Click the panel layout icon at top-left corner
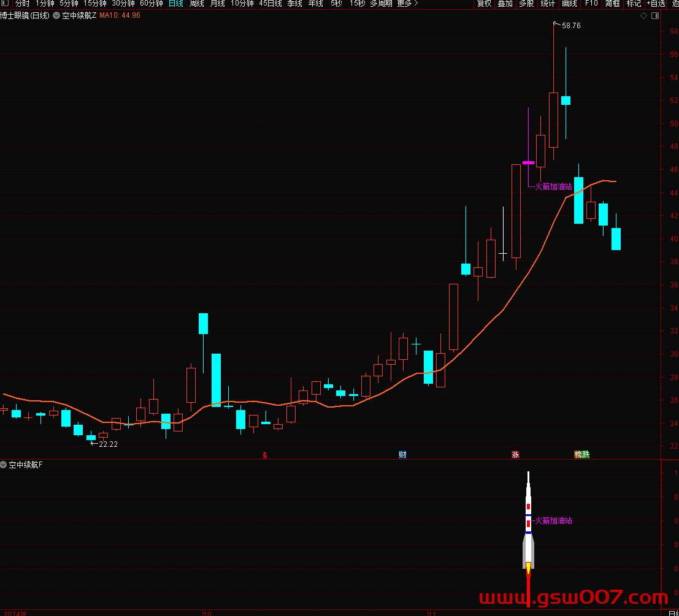The height and width of the screenshot is (616, 679). (x=5, y=3)
